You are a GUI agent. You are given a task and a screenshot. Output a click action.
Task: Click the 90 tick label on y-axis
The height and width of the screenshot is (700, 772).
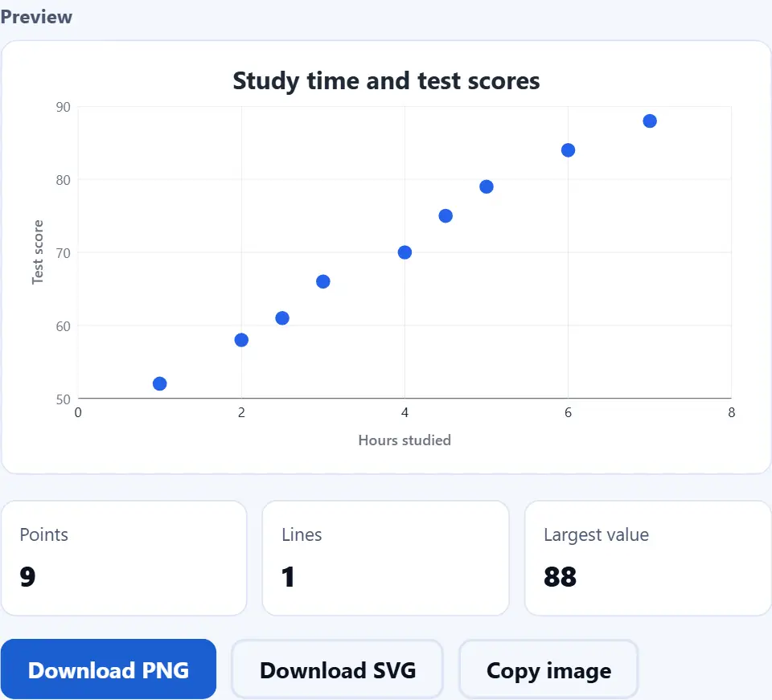coord(63,107)
